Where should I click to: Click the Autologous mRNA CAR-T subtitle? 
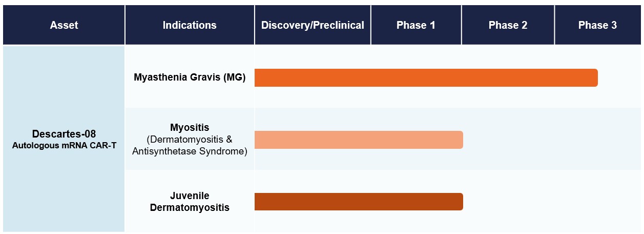(x=64, y=145)
